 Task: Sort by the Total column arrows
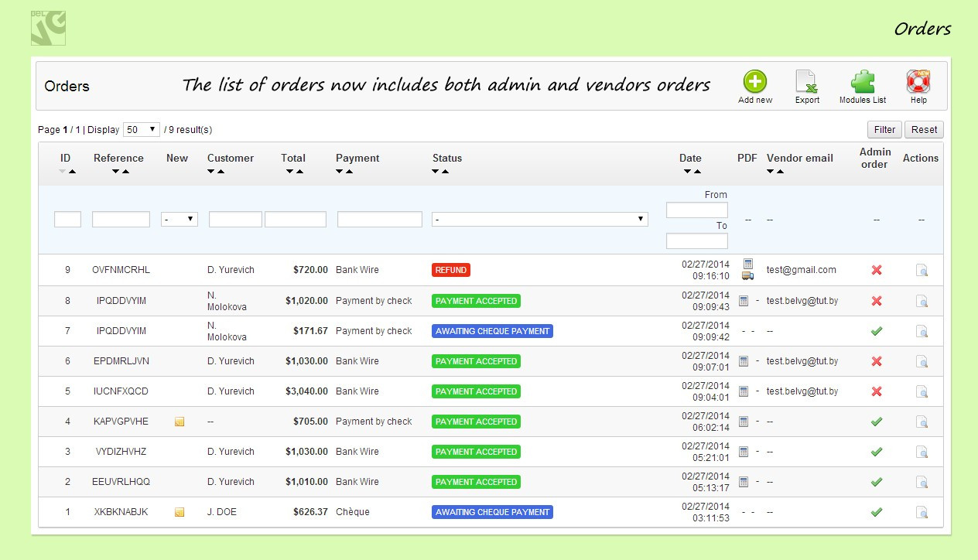[293, 171]
